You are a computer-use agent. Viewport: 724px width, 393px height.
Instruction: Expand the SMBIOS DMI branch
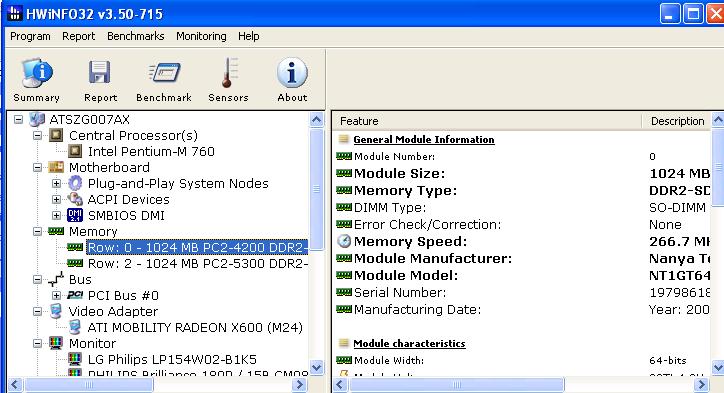tap(56, 215)
